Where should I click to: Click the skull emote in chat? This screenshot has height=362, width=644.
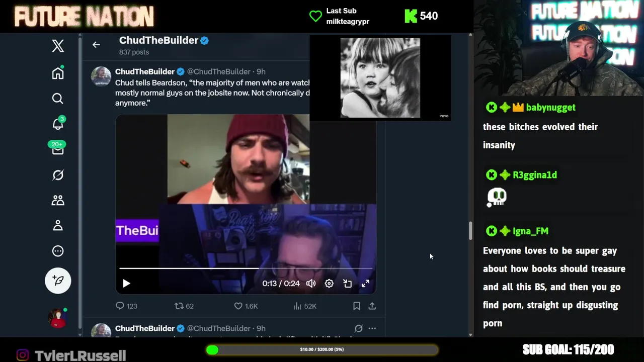coord(497,197)
